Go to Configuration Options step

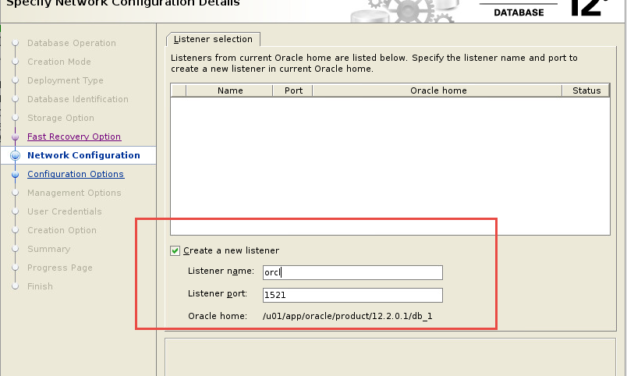pos(76,174)
